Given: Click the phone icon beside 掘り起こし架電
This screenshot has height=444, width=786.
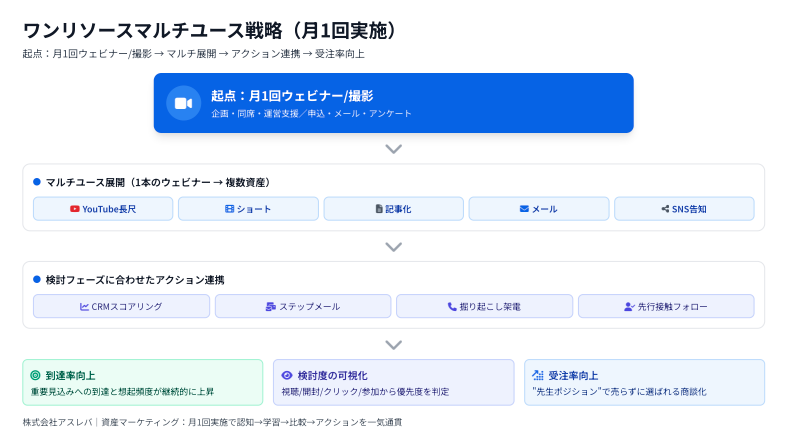Looking at the screenshot, I should pyautogui.click(x=452, y=306).
